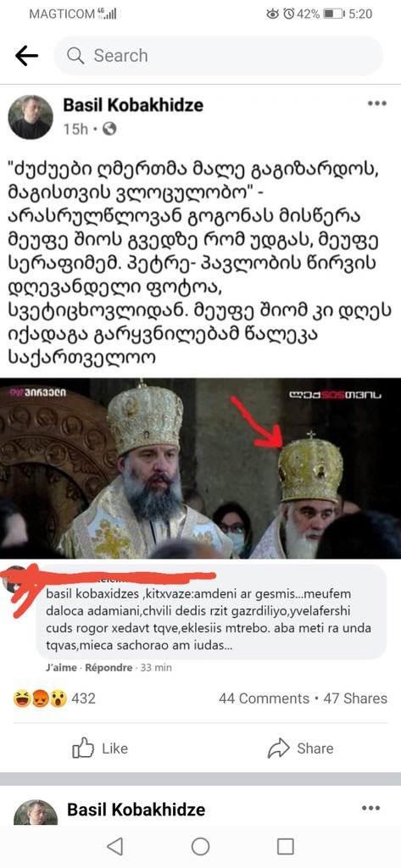Open the 47 Shares link
The width and height of the screenshot is (401, 868).
click(x=355, y=698)
